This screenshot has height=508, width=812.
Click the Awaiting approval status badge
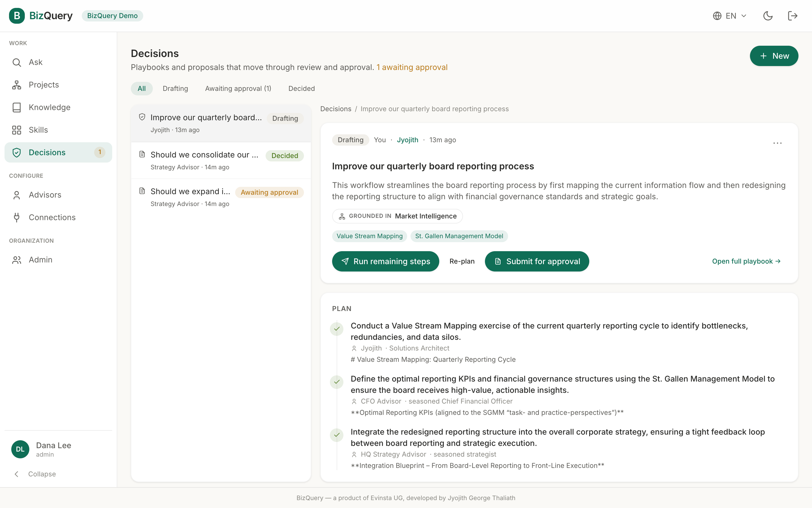tap(270, 192)
